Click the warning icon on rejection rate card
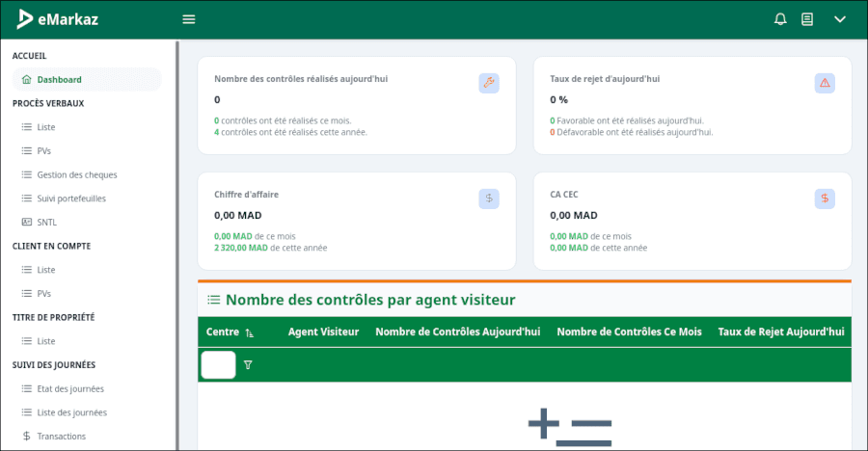Screen dimensions: 868x451 click(825, 83)
